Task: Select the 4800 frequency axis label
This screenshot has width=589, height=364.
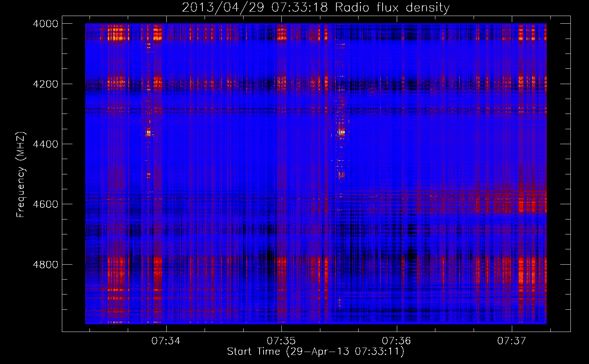Action: click(46, 265)
